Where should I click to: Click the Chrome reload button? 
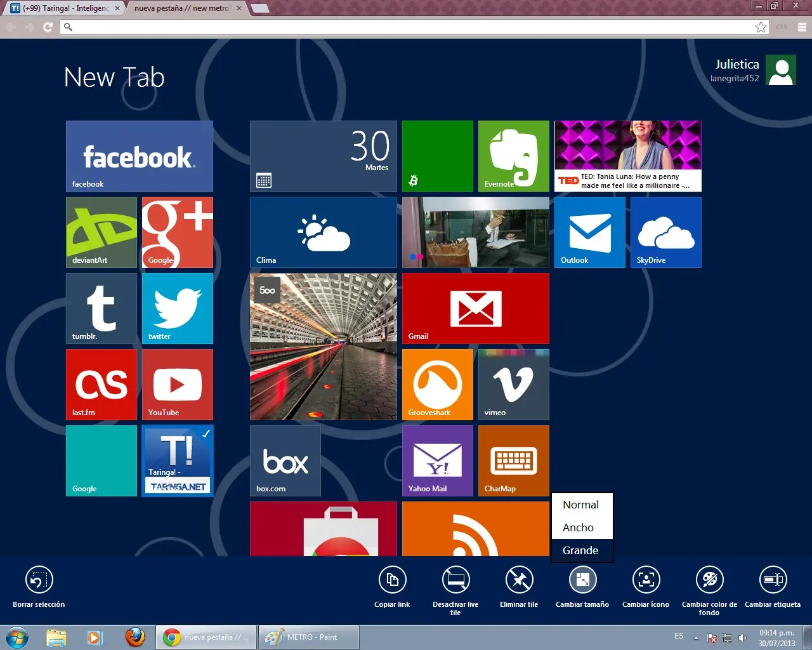click(x=48, y=27)
